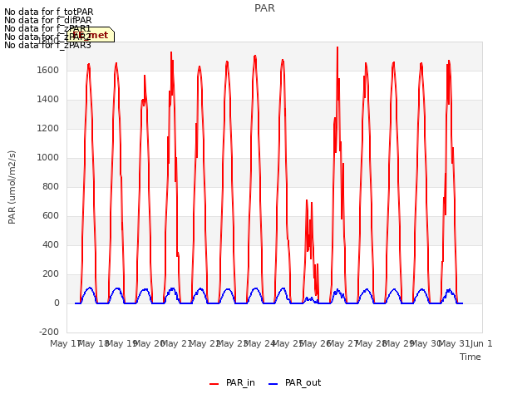Click the PAR (umol/m2/s) y-axis label

12,187
